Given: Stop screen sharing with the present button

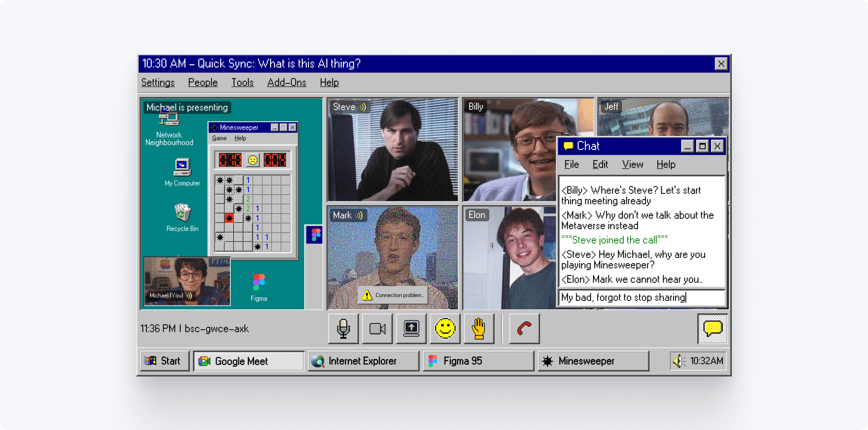Looking at the screenshot, I should click(x=411, y=329).
